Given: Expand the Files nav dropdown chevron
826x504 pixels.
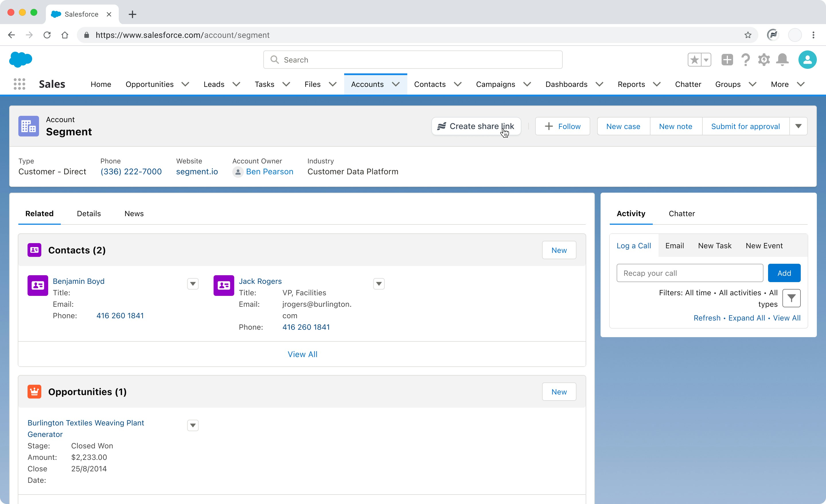Looking at the screenshot, I should pos(332,84).
